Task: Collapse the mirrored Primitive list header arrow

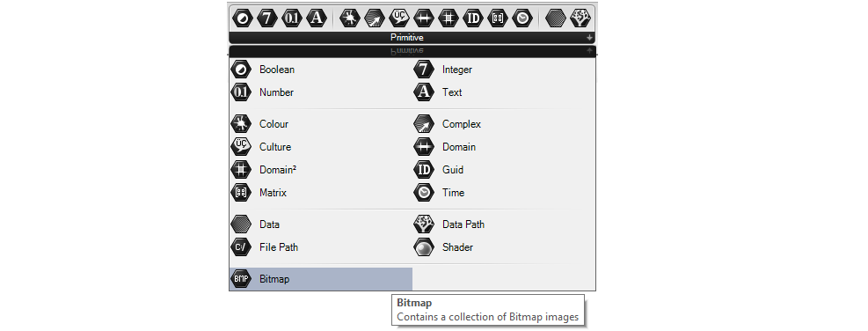Action: coord(590,51)
